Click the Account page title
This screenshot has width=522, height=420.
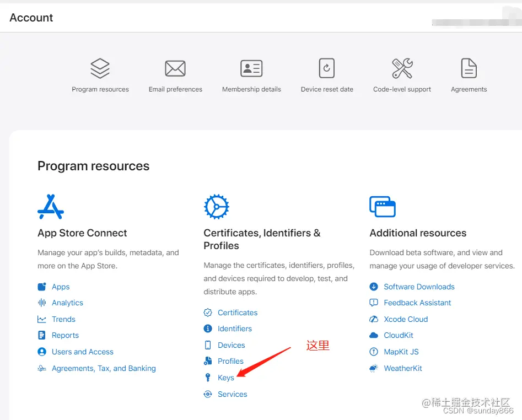click(x=31, y=18)
